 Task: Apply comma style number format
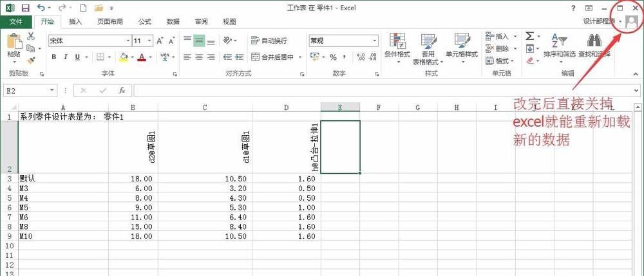tap(345, 57)
